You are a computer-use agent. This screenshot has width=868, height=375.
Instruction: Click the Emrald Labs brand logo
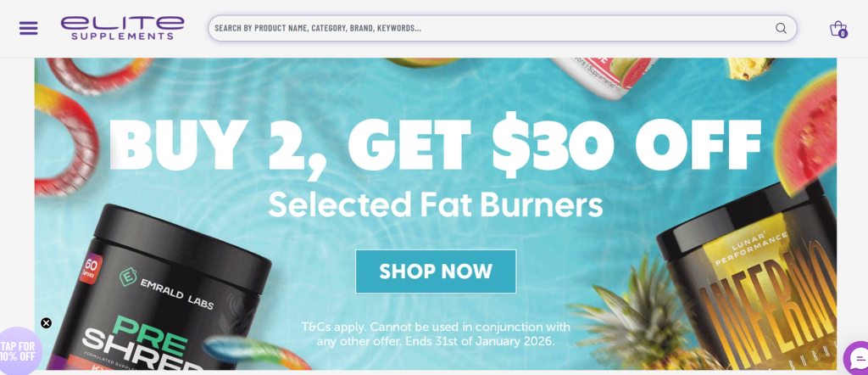coord(167,288)
